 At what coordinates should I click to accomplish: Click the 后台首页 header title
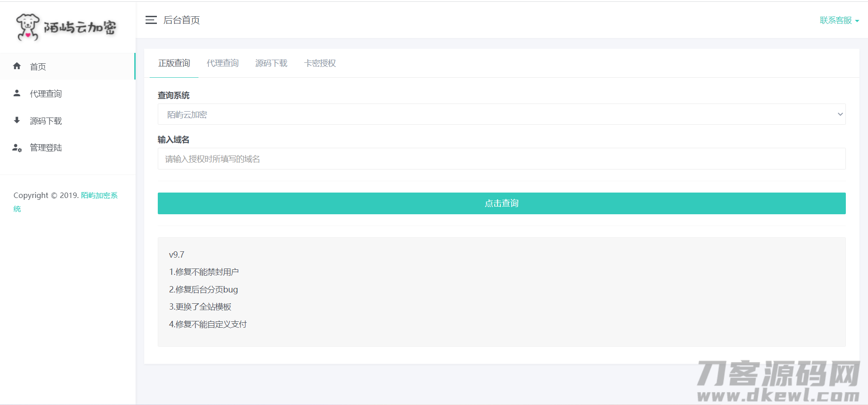(x=182, y=20)
